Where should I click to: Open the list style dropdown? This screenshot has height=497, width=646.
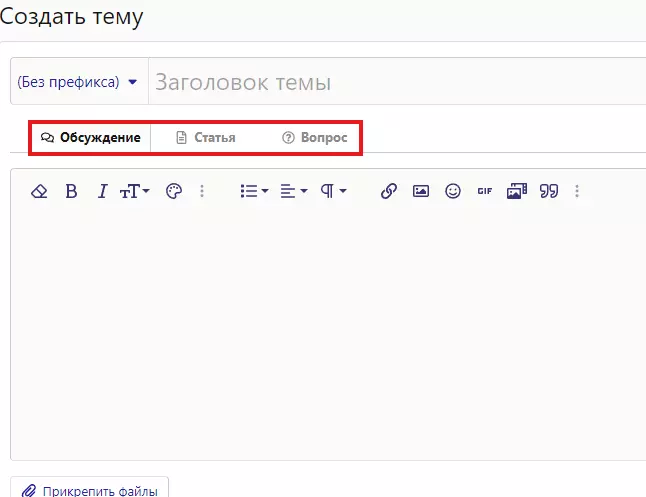[254, 191]
